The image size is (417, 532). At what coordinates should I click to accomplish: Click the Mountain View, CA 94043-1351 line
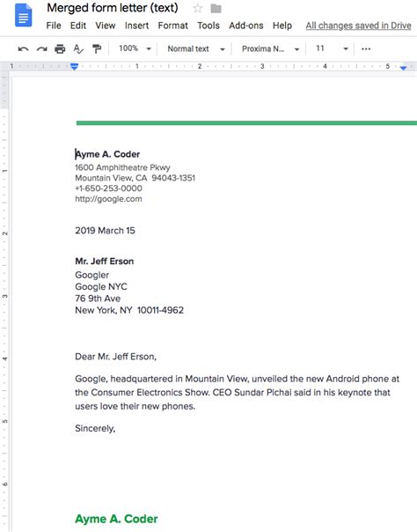135,178
